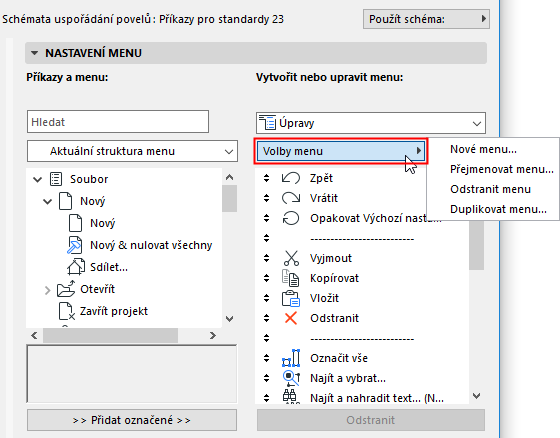Select the separator row below Odstranit
Screen dimensions: 560x438
tap(362, 338)
